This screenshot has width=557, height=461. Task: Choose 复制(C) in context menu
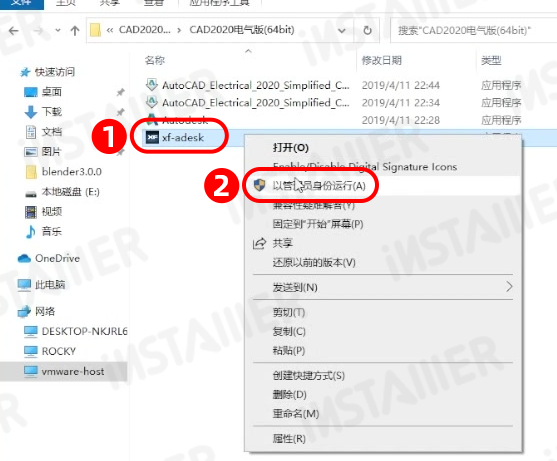point(383,332)
